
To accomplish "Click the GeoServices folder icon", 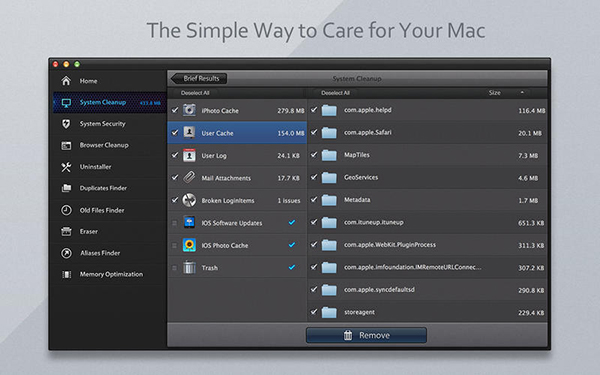I will (329, 178).
